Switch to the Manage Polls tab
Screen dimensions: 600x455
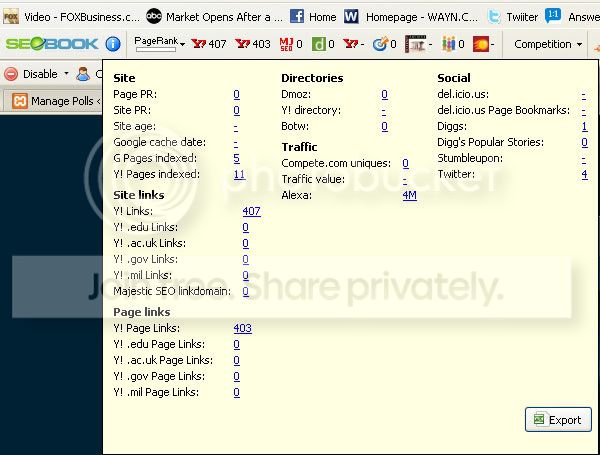pos(55,101)
